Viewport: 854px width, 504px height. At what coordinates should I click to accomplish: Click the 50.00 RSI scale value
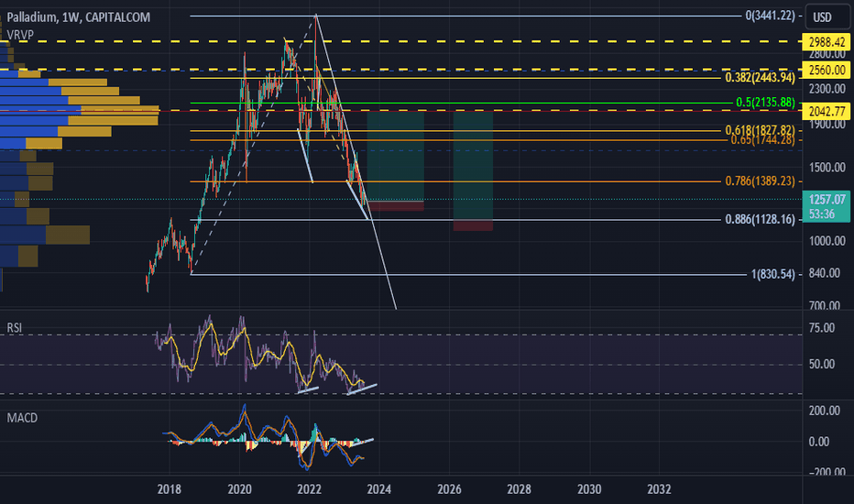pos(822,364)
